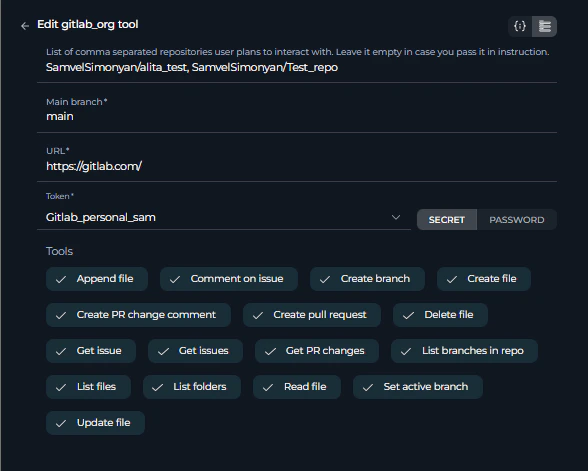Toggle Create PR change comment tool
This screenshot has width=588, height=471.
coord(138,315)
